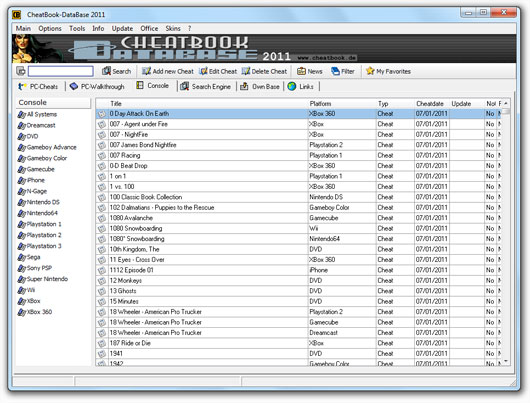Click the PC-Cheats tab icon
This screenshot has width=530, height=403.
point(23,87)
